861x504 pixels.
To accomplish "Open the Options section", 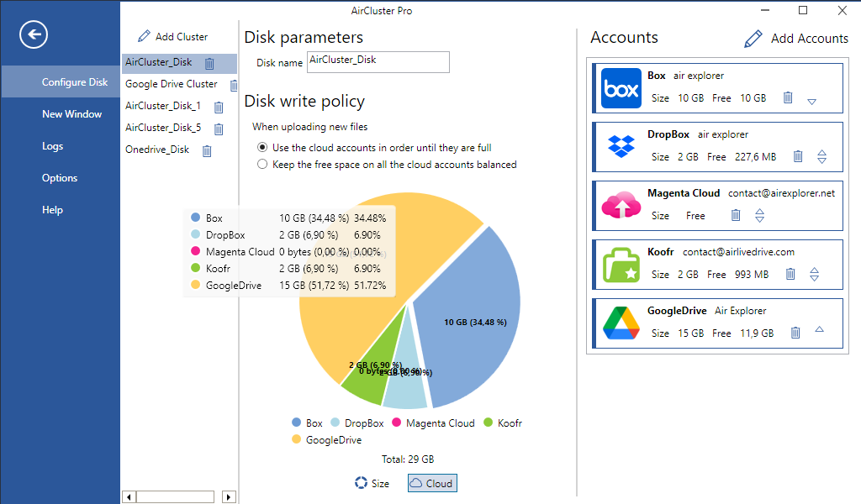I will click(61, 178).
